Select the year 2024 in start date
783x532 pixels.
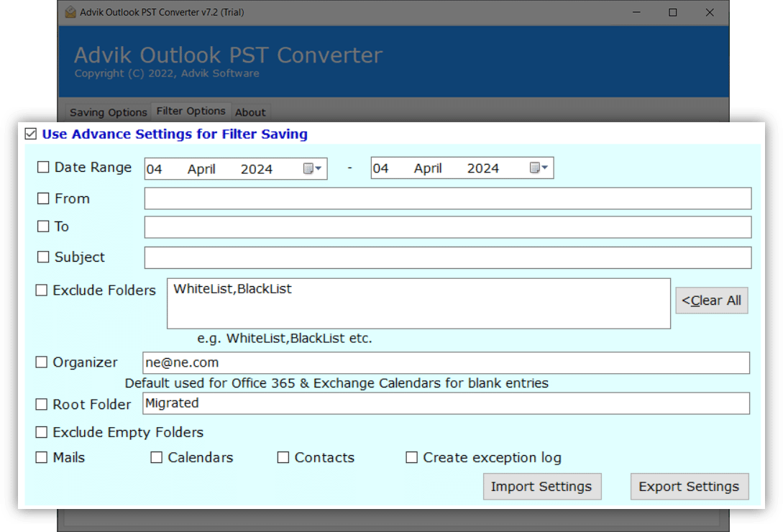tap(257, 170)
